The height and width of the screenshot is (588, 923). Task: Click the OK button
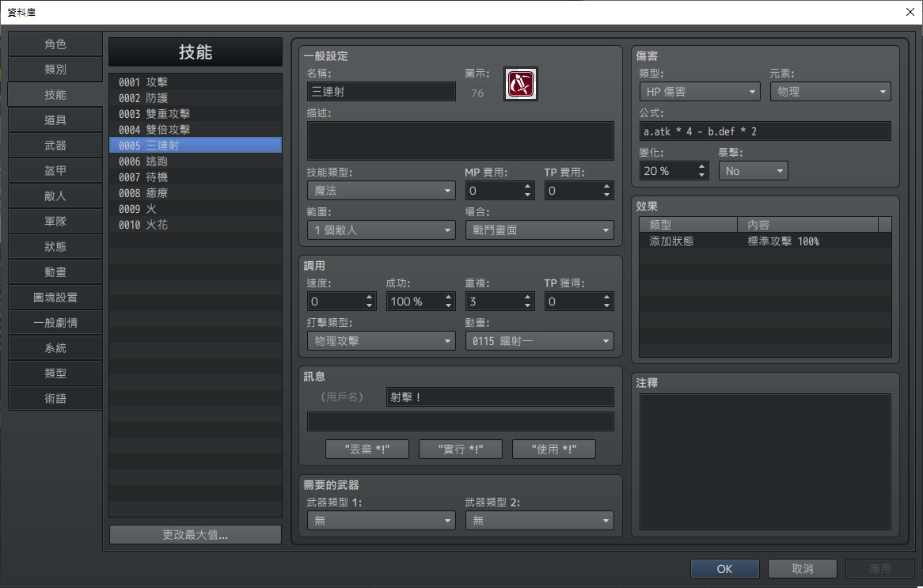point(724,568)
